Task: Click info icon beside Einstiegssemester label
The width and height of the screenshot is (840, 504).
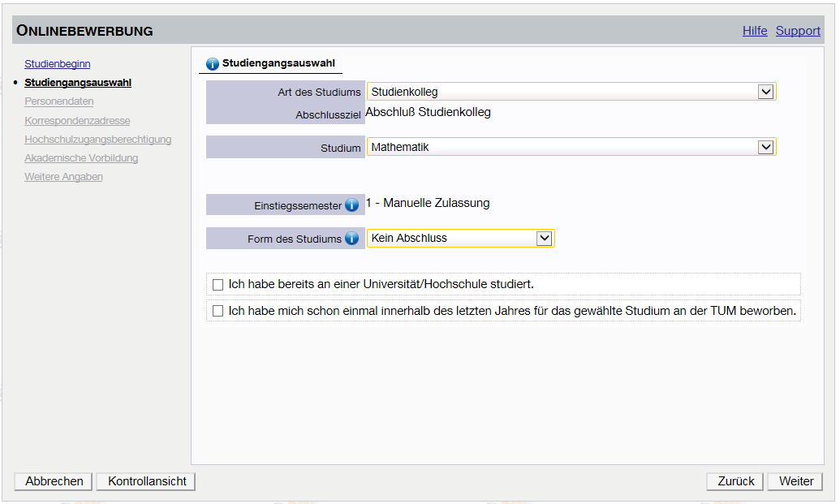Action: coord(351,205)
